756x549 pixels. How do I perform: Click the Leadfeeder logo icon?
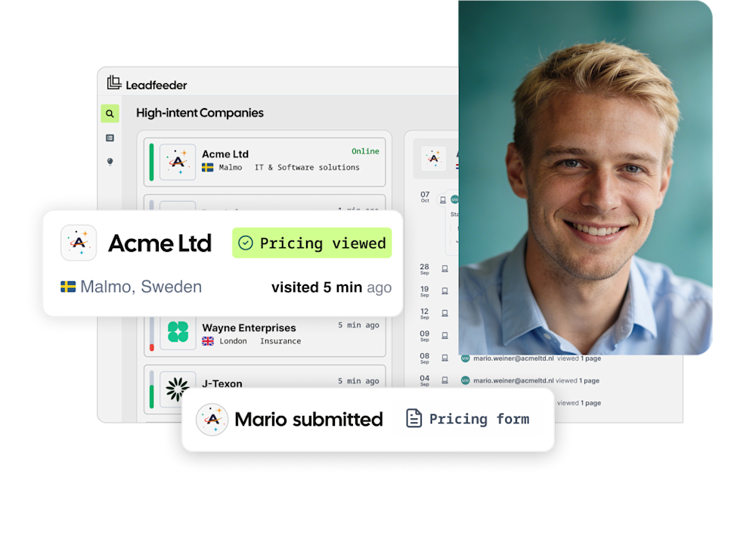point(114,82)
